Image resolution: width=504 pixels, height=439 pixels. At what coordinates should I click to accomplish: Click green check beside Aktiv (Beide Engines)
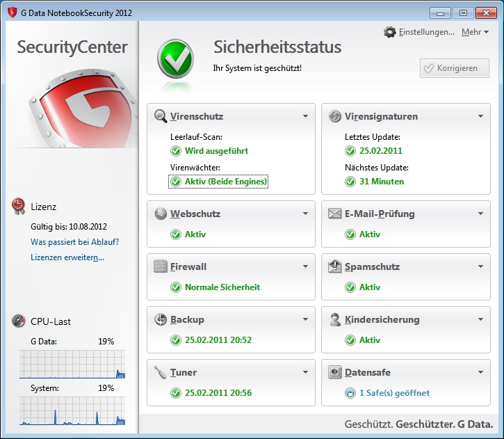pyautogui.click(x=176, y=182)
